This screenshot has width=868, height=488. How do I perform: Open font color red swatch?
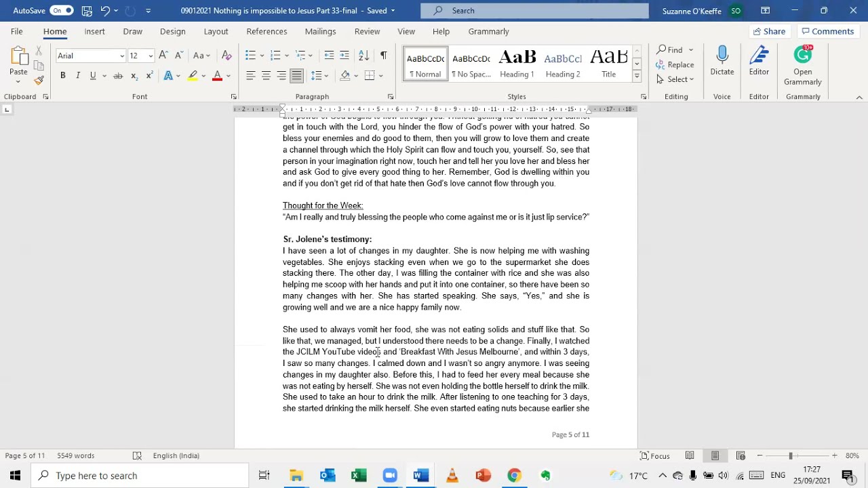[217, 76]
